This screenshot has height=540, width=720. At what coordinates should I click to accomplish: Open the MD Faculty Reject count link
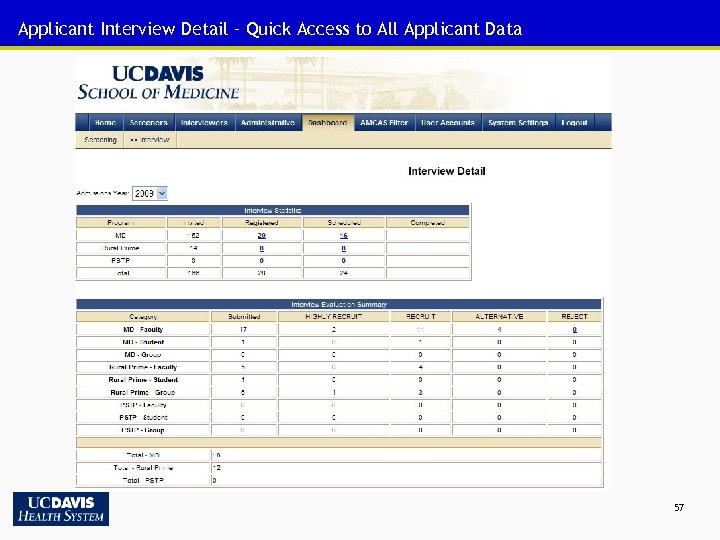point(574,330)
